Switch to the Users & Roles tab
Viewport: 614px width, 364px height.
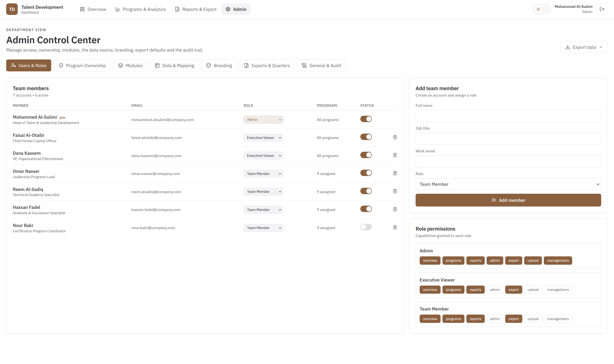point(28,65)
